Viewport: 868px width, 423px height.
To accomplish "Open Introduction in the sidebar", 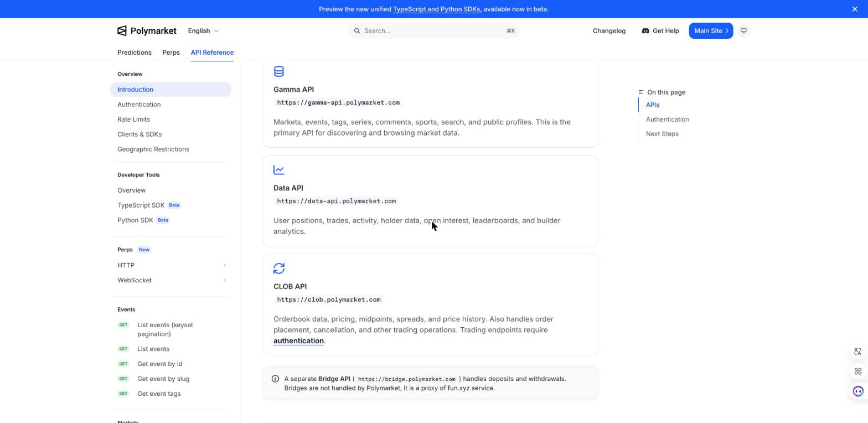I will [x=170, y=90].
